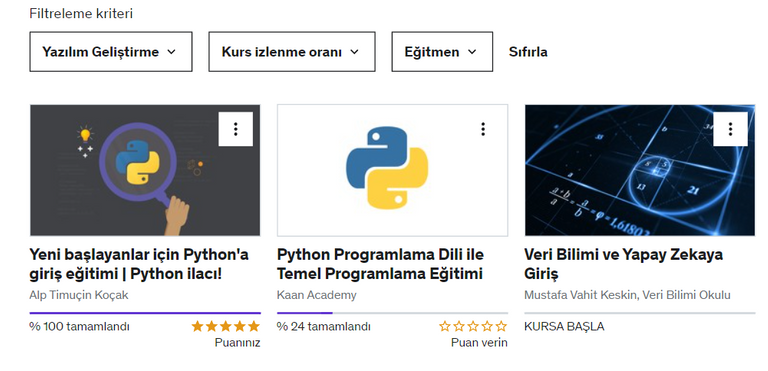Click the third empty star for Python Programlama course
Image resolution: width=768 pixels, height=371 pixels.
click(473, 326)
